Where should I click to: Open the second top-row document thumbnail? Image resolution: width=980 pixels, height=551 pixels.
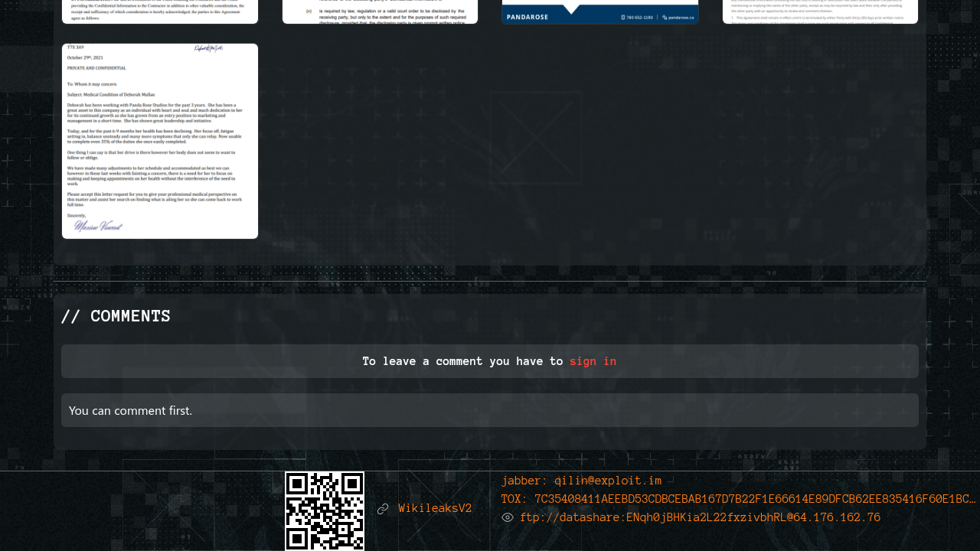pos(380,11)
